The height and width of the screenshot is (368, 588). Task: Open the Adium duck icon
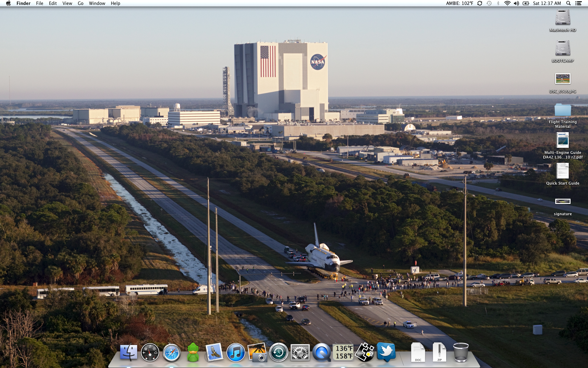click(x=193, y=353)
